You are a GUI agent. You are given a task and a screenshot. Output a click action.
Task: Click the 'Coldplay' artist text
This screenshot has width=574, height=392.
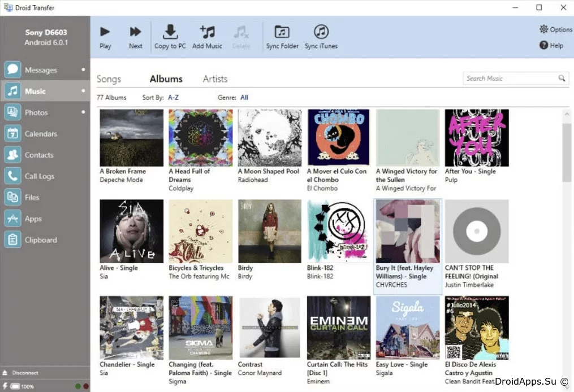pos(181,188)
